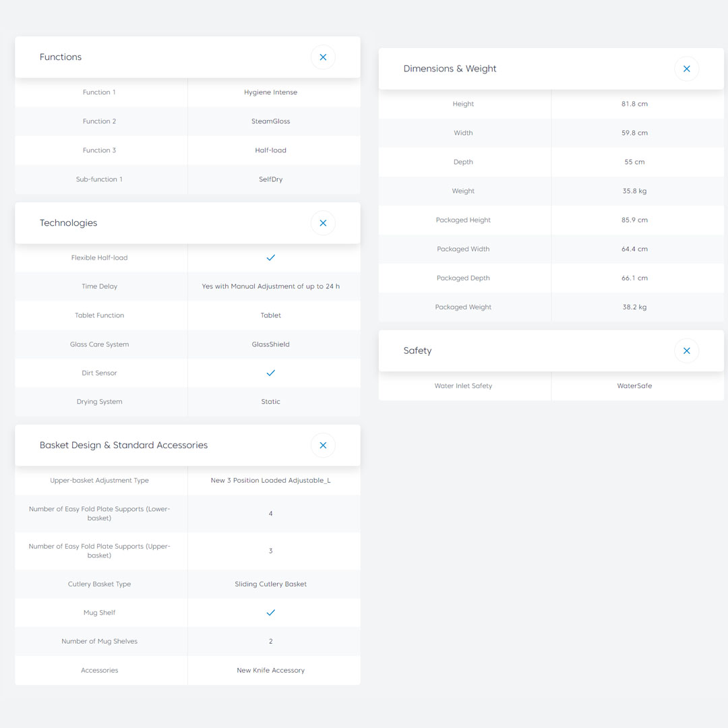
Task: Select the Hygiene Intense function value
Action: (270, 92)
